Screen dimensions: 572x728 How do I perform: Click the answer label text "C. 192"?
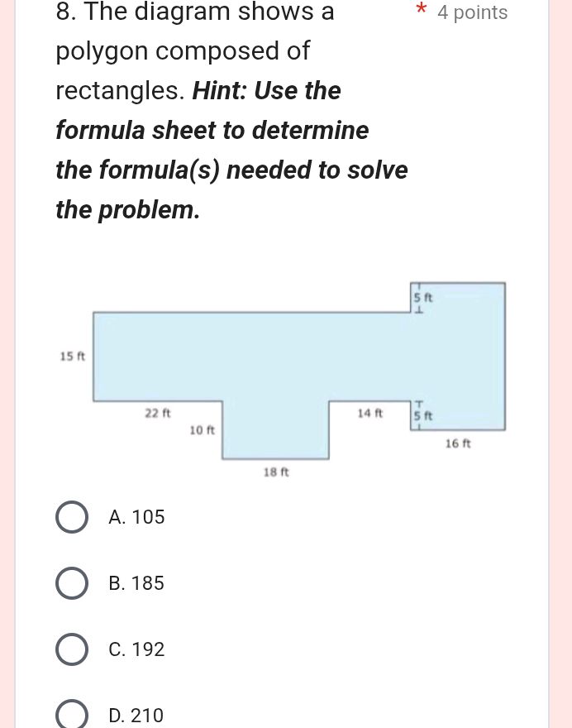coord(136,649)
